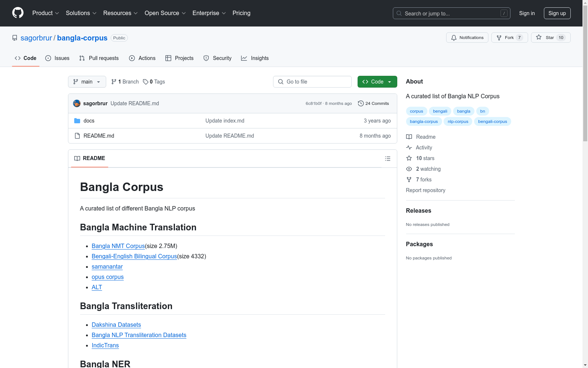Click the bengali topic tag
588x368 pixels.
(440, 111)
